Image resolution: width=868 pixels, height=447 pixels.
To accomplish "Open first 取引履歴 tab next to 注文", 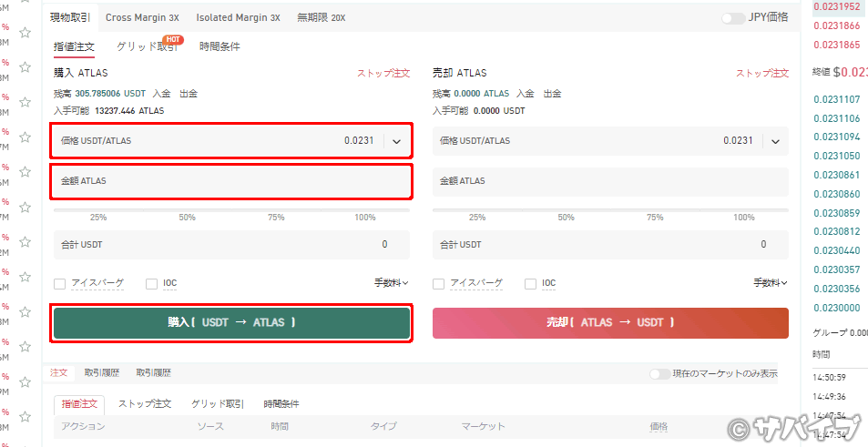I will click(102, 373).
